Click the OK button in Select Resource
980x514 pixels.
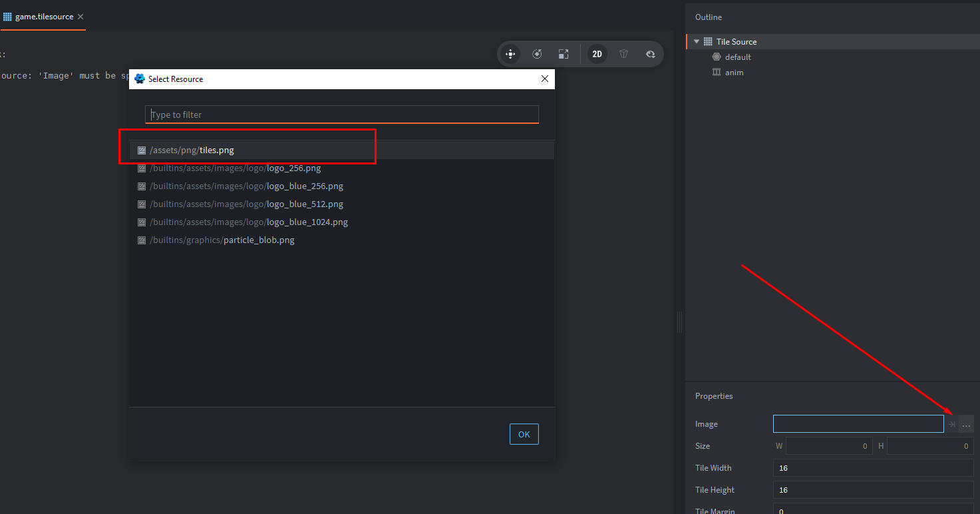524,434
